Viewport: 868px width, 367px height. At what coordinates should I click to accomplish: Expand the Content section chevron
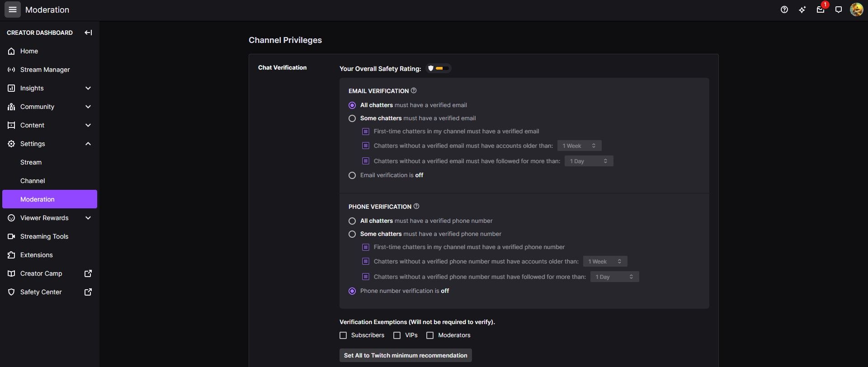88,125
